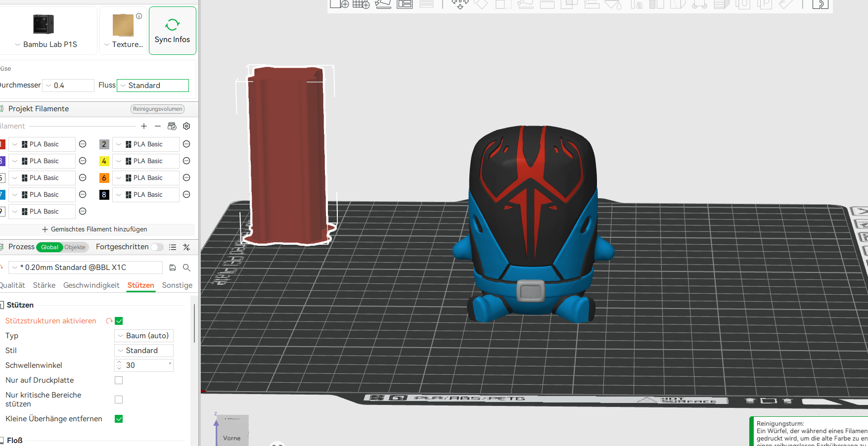Viewport: 868px width, 446px height.
Task: Open more options for filament 9
Action: [x=83, y=211]
